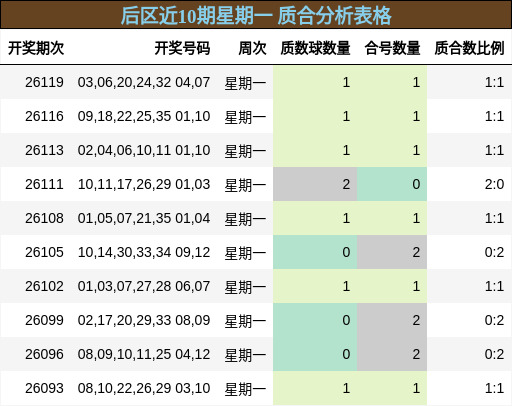Click ratio 2:0 in row 26111
Image resolution: width=512 pixels, height=406 pixels.
pyautogui.click(x=494, y=184)
